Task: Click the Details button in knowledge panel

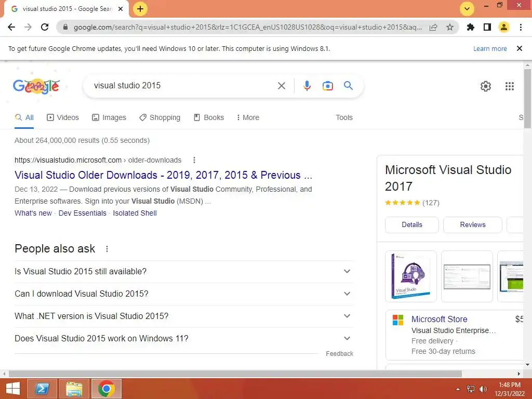Action: [412, 224]
